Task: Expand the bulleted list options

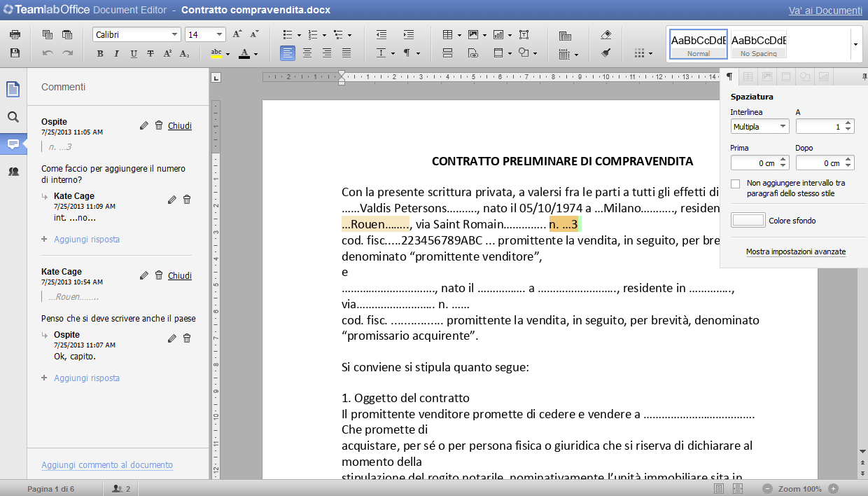Action: tap(299, 34)
